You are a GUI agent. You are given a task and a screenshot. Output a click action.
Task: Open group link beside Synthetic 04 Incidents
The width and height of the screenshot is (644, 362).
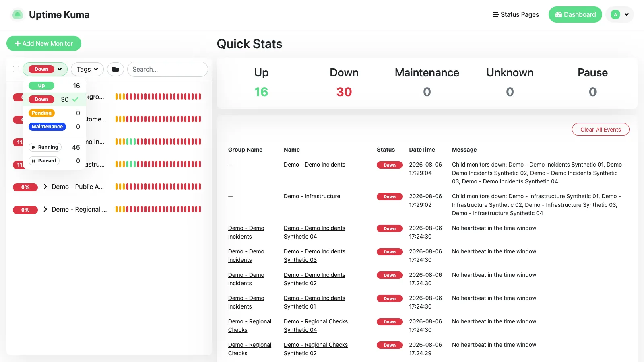(246, 232)
